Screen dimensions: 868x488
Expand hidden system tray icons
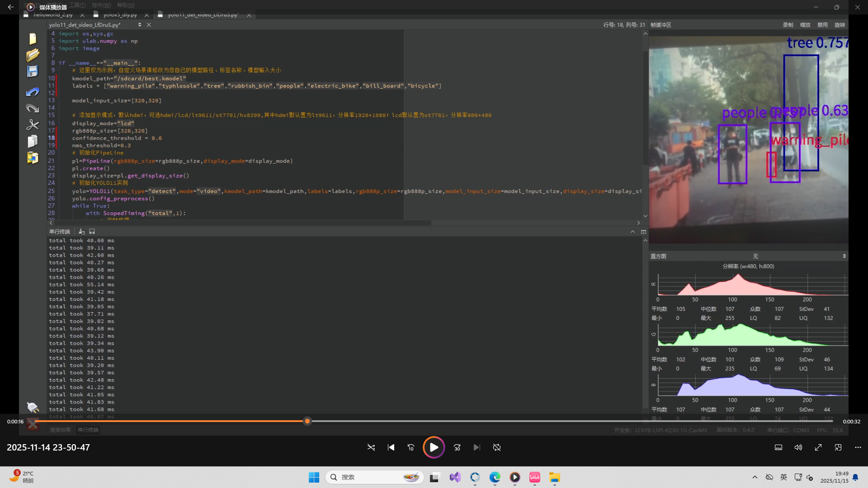[755, 477]
